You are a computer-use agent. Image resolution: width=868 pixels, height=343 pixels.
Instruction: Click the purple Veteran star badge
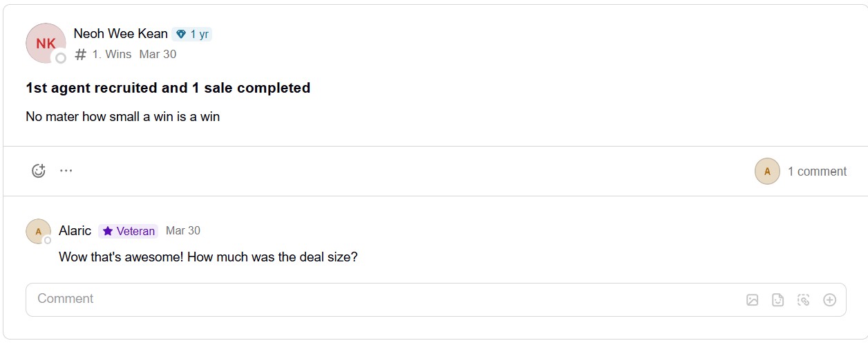click(x=129, y=231)
